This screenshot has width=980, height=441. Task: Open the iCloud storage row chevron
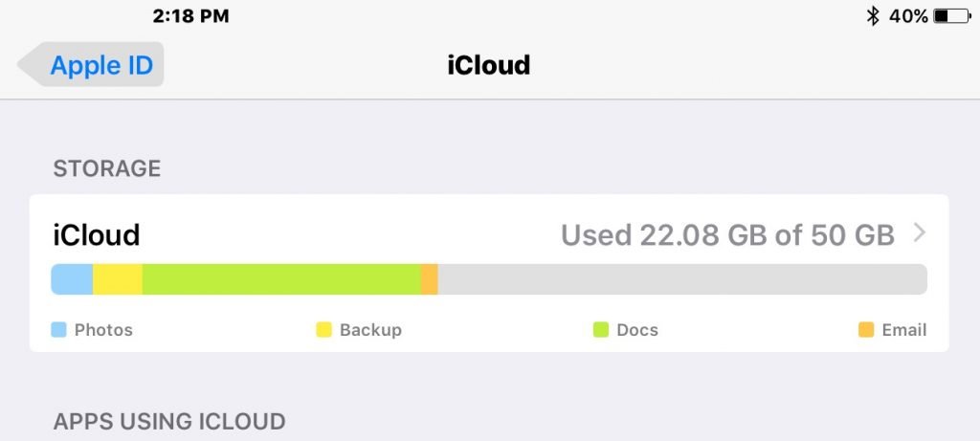(x=919, y=233)
